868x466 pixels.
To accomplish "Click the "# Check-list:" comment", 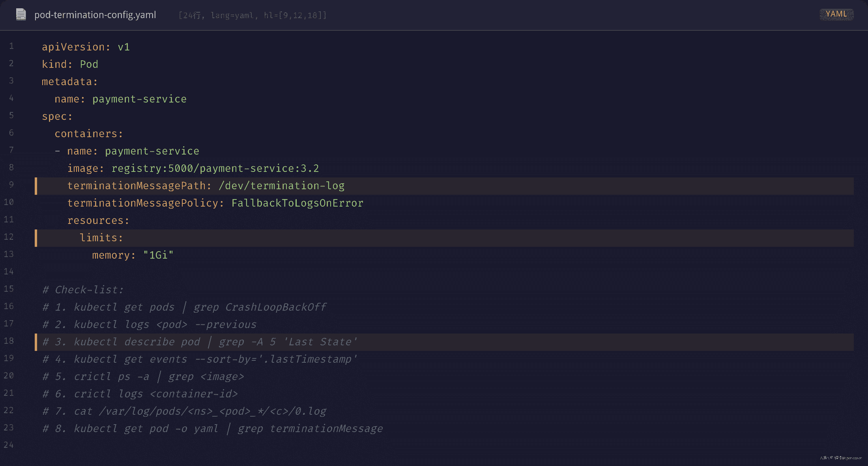I will (x=83, y=290).
